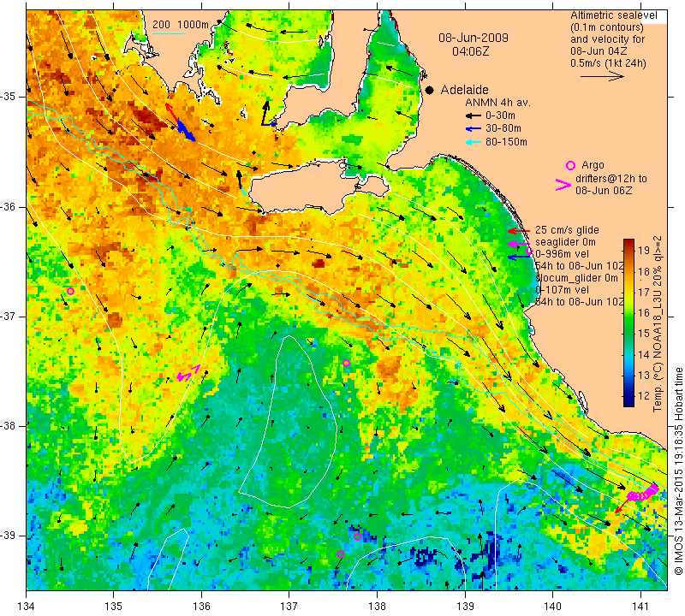Click the Argo float circle near 134.5, -36.8
The height and width of the screenshot is (616, 685).
(x=70, y=291)
